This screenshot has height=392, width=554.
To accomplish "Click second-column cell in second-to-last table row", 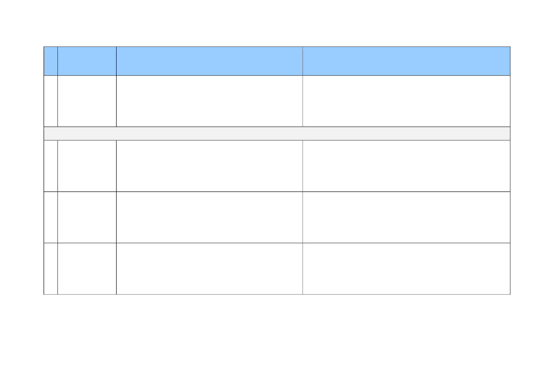I will (87, 217).
